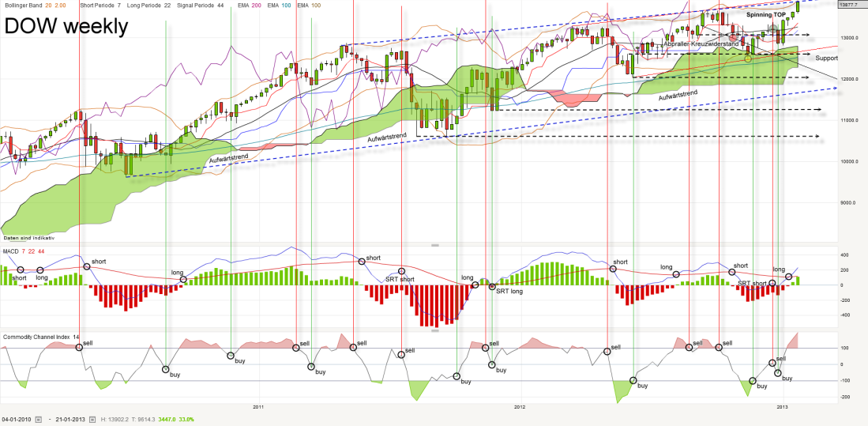Click the 2011 label on the time axis

click(x=258, y=408)
